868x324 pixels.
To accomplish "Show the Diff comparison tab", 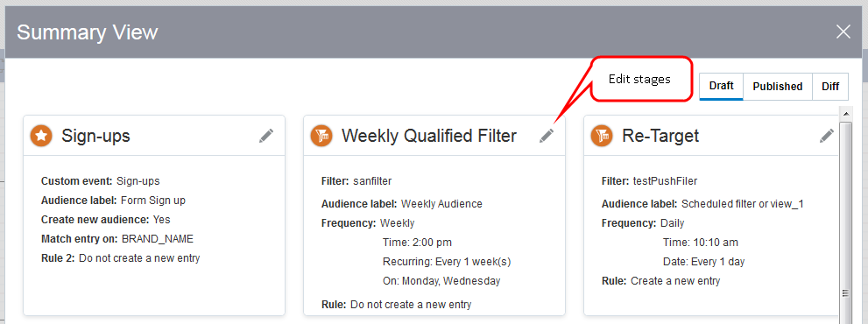I will click(x=830, y=87).
